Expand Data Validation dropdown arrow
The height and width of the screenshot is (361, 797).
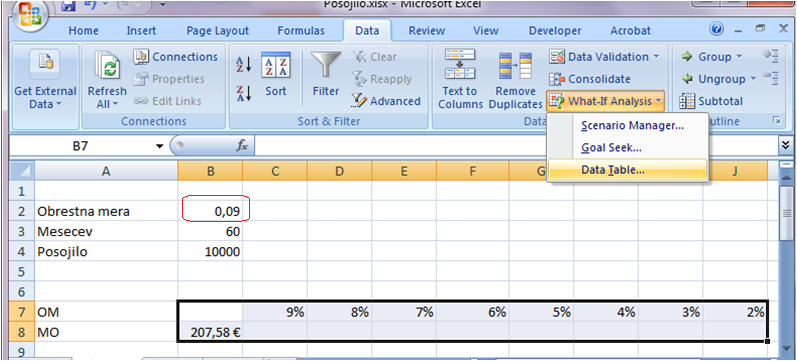pos(656,57)
